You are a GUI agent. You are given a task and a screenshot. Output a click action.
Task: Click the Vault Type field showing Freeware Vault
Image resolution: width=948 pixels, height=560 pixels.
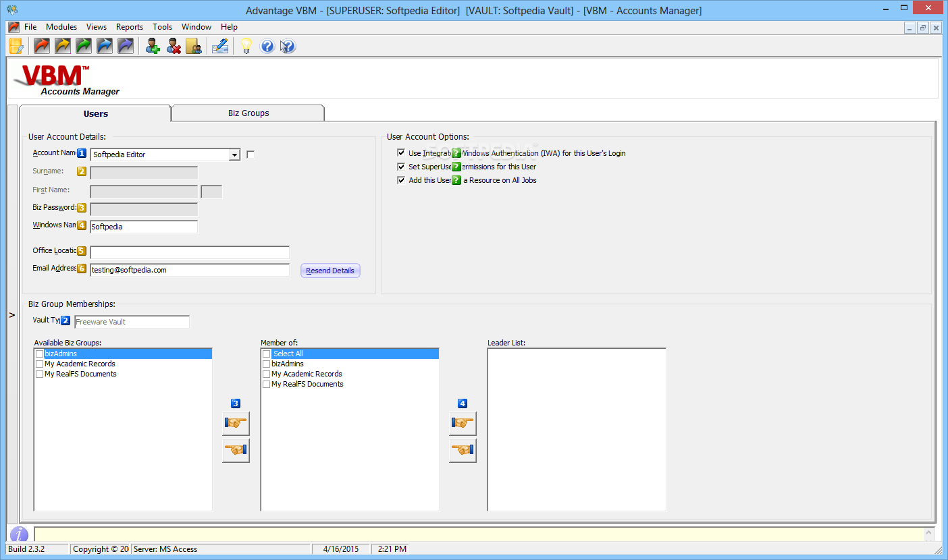point(132,322)
